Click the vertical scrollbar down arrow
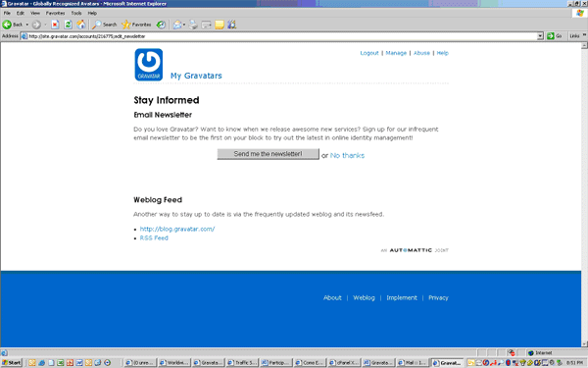This screenshot has width=588, height=368. (584, 344)
